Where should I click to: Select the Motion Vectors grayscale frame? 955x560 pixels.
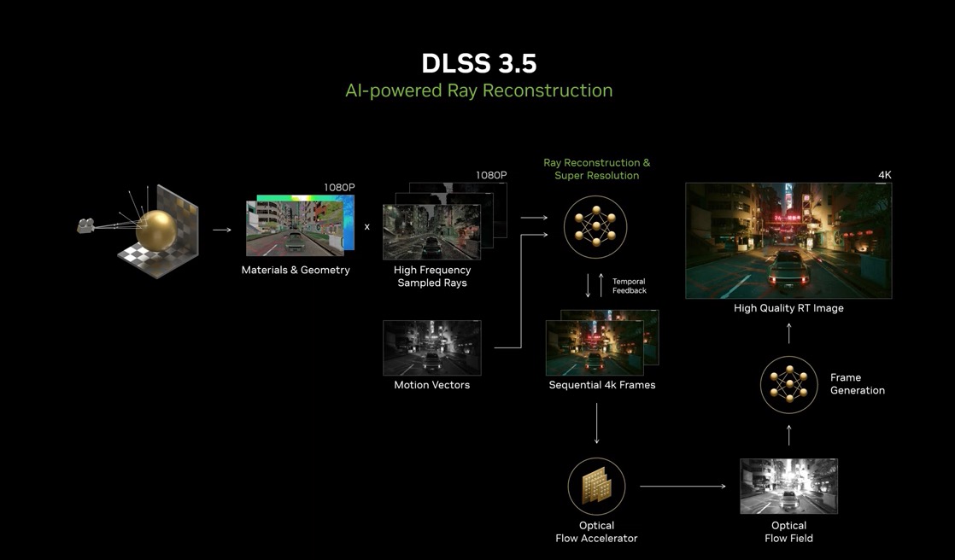point(431,346)
